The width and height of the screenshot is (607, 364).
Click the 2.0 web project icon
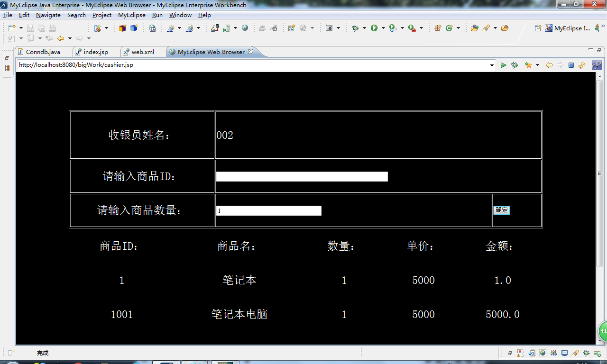152,28
